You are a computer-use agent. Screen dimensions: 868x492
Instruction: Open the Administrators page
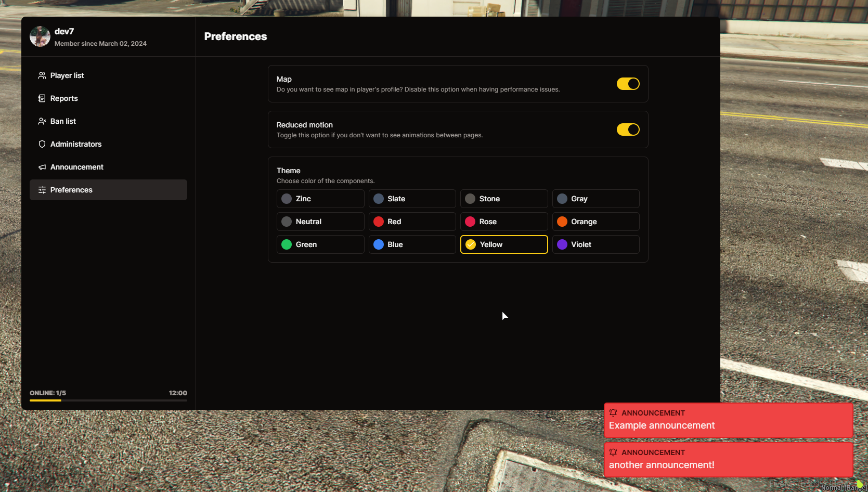76,144
